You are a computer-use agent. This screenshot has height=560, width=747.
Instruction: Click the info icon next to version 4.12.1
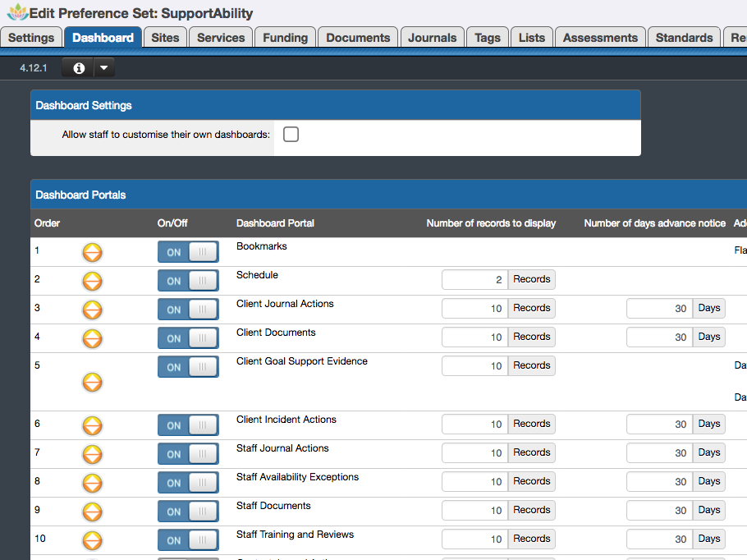(x=77, y=68)
